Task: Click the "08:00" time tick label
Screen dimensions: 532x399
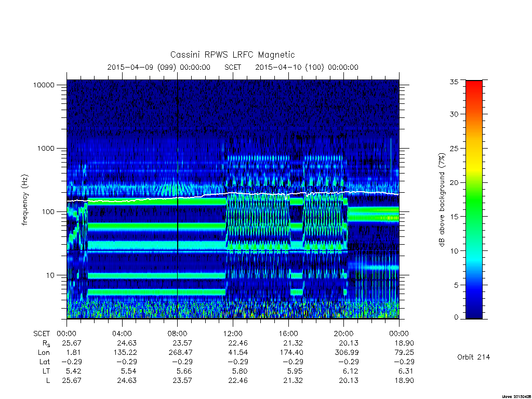Action: [x=178, y=334]
